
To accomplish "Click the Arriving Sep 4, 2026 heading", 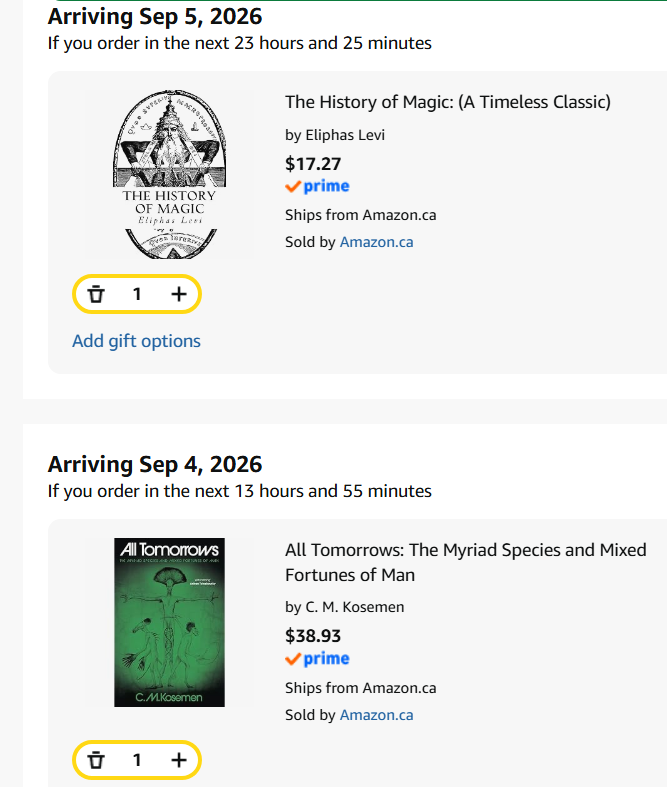I will point(155,464).
